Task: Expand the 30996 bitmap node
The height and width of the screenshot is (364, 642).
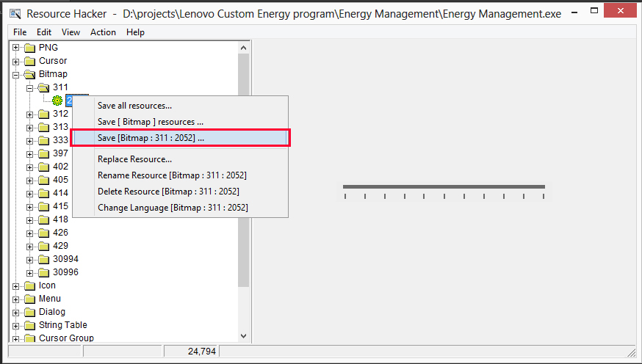Action: coord(30,273)
